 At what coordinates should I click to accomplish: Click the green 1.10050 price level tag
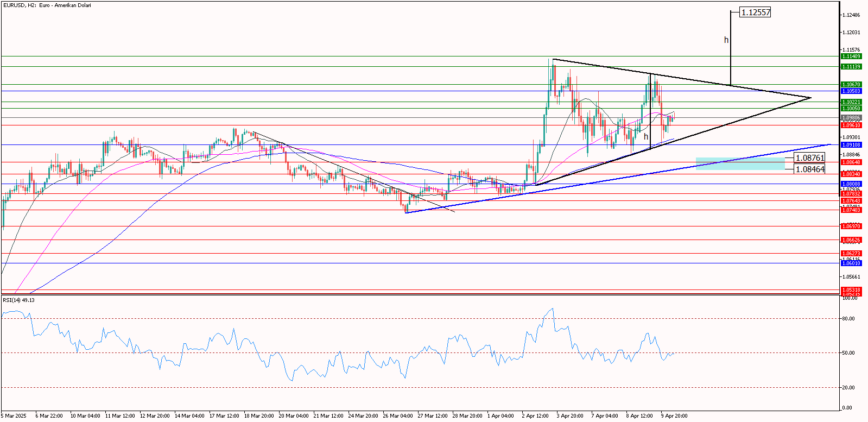(x=851, y=109)
